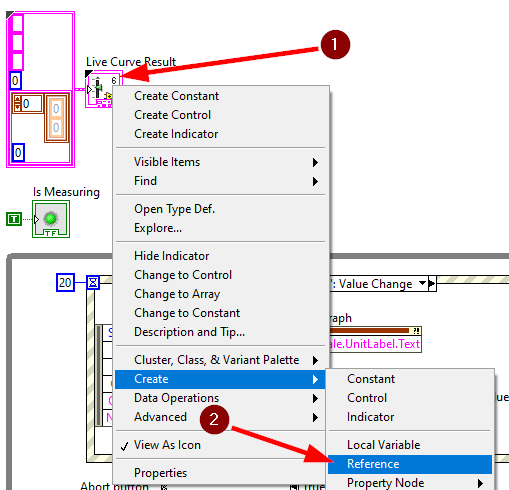
Task: Select the green True boolean constant
Action: coord(14,219)
